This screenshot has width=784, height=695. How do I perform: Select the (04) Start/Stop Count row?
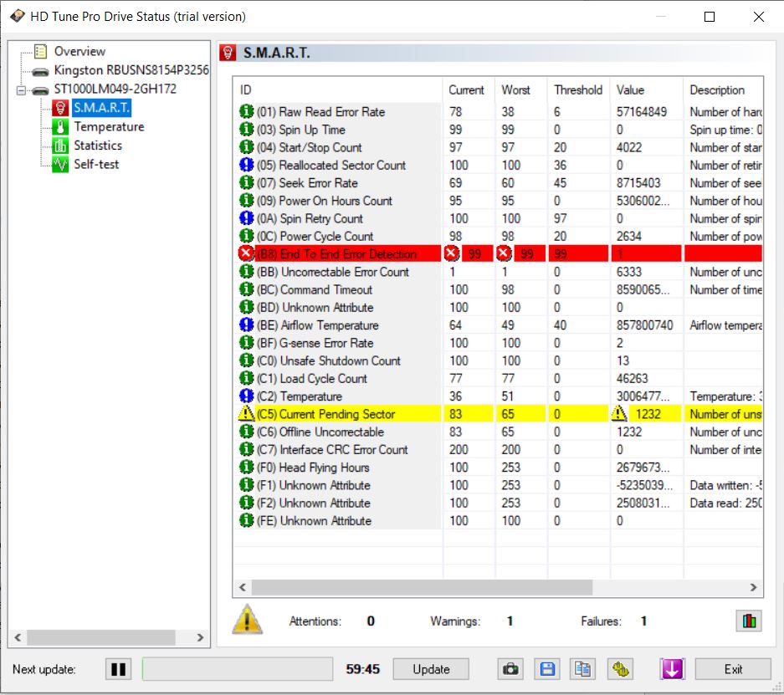(500, 147)
